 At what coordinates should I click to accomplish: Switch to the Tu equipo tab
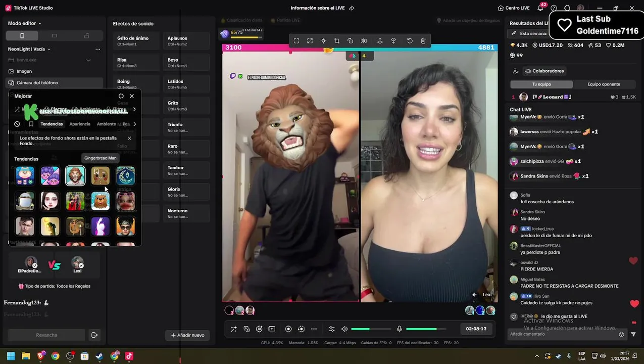click(x=541, y=84)
